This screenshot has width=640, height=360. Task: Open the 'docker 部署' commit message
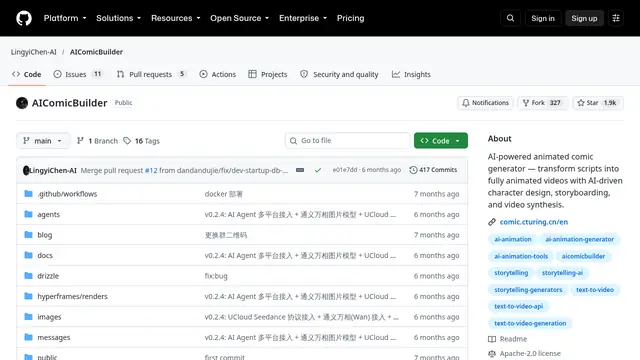[x=224, y=194]
